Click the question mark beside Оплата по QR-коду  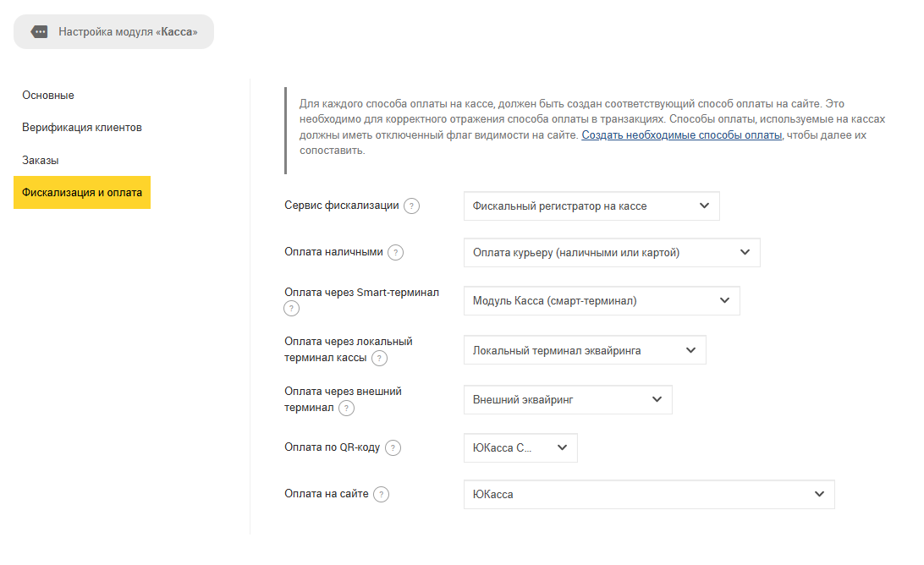click(393, 447)
